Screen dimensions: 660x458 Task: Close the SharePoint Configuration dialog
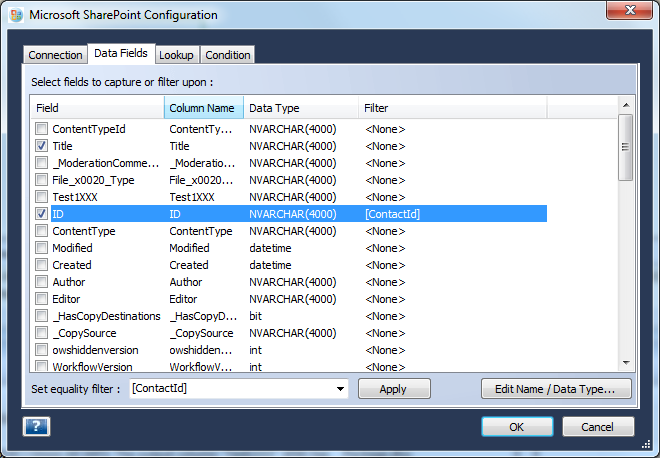[x=629, y=10]
